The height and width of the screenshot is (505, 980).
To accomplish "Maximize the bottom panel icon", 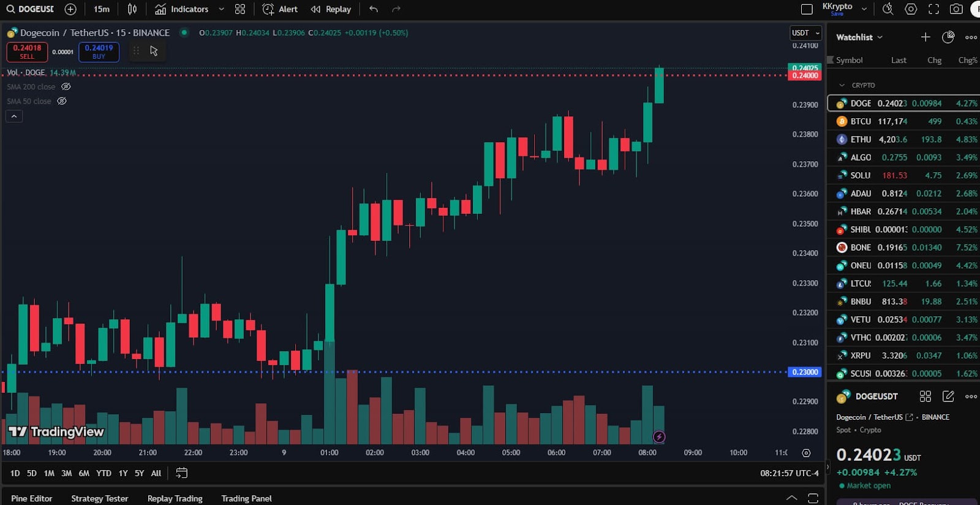I will (x=813, y=498).
